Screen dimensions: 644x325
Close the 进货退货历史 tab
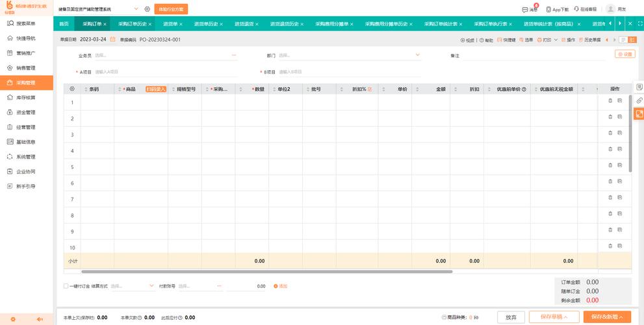pos(303,24)
